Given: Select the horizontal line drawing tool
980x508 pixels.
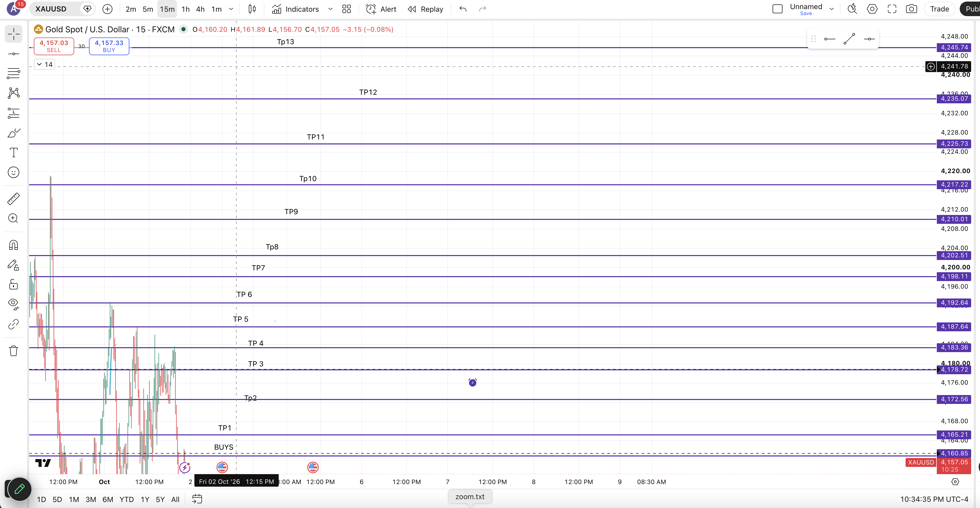Looking at the screenshot, I should tap(13, 54).
